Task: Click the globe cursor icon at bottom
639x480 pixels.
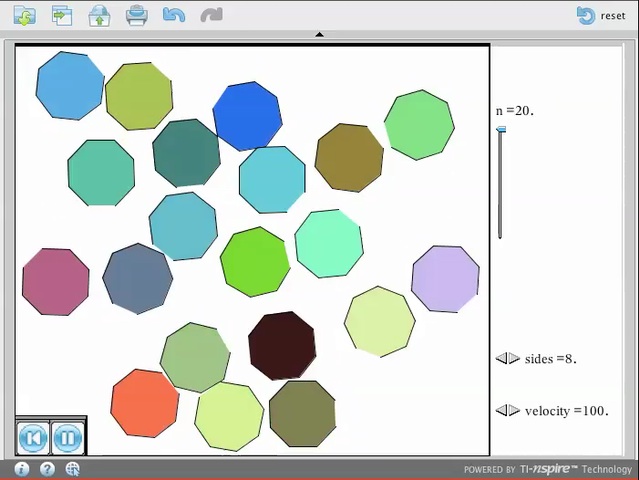Action: pyautogui.click(x=73, y=469)
